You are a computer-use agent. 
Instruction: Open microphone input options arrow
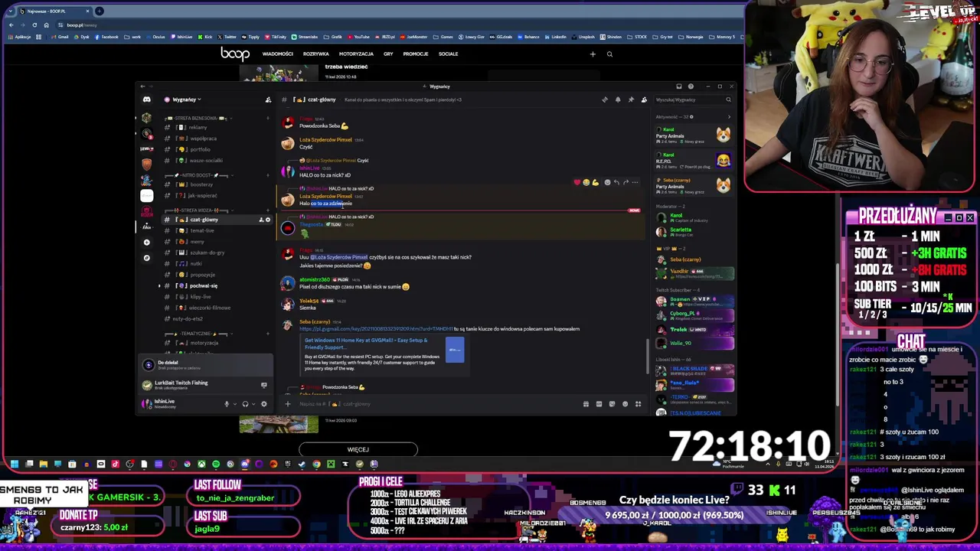click(x=234, y=404)
